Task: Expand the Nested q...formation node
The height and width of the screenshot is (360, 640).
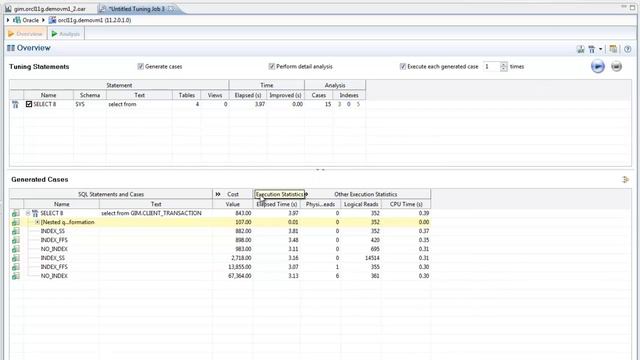Action: point(37,222)
